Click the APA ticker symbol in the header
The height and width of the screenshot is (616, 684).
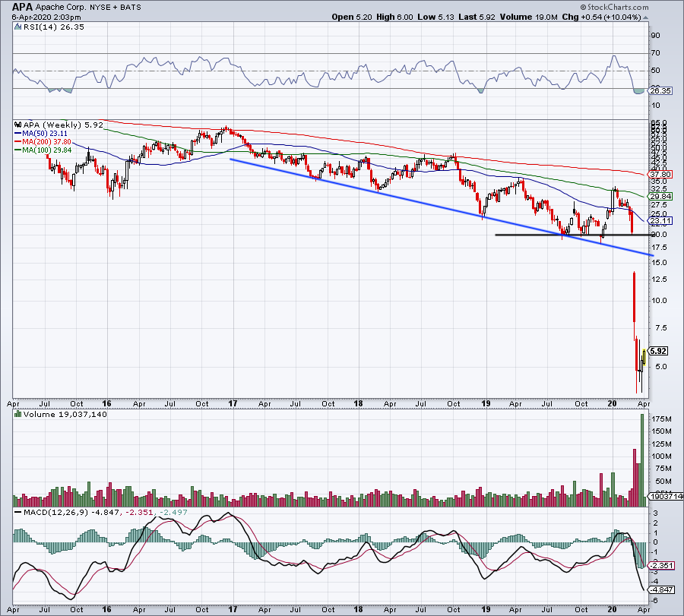coord(23,6)
